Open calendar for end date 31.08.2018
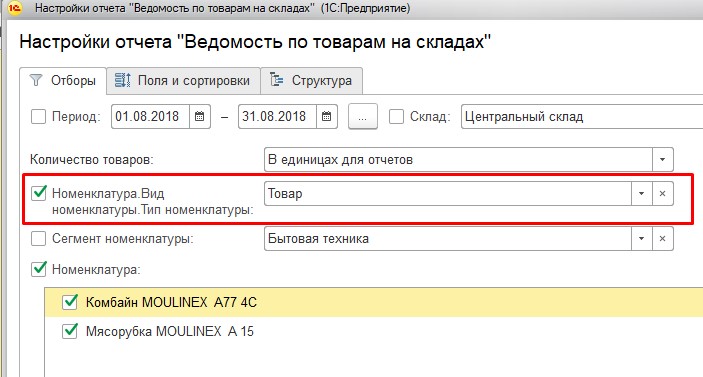This screenshot has width=703, height=377. 326,117
